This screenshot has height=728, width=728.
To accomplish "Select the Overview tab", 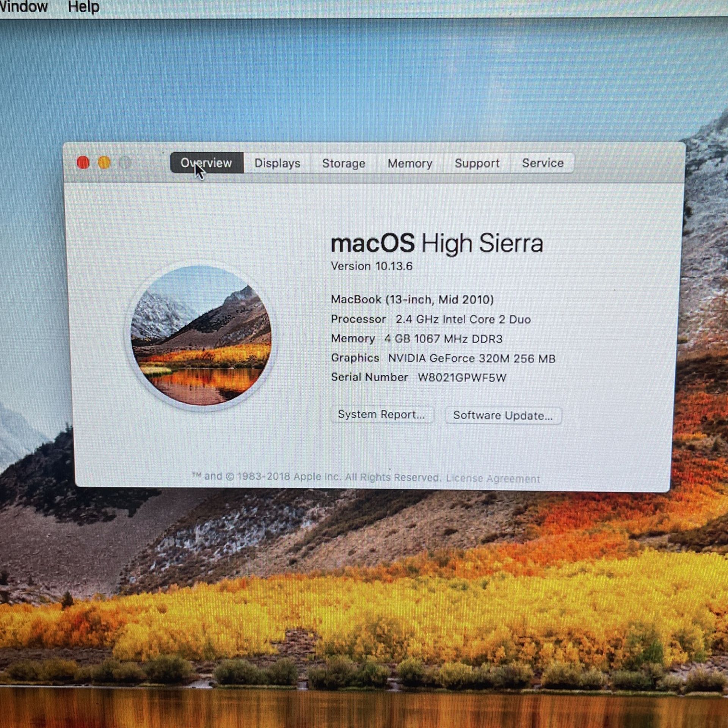I will click(207, 163).
